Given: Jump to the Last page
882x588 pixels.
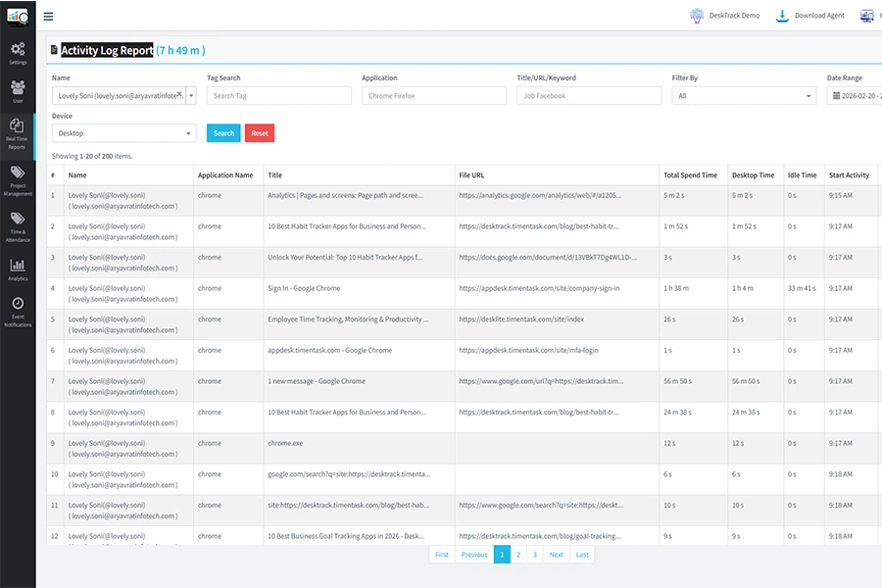Looking at the screenshot, I should click(582, 555).
